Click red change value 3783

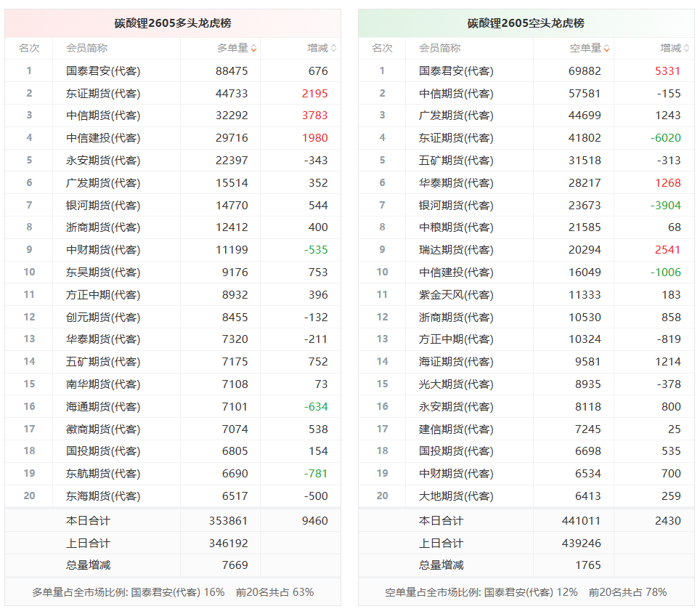click(x=314, y=116)
